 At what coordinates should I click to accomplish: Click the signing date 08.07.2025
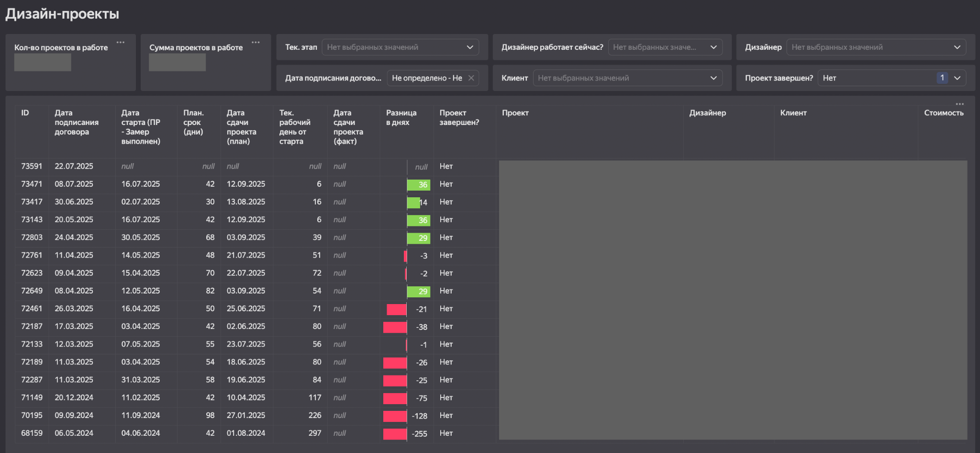74,184
